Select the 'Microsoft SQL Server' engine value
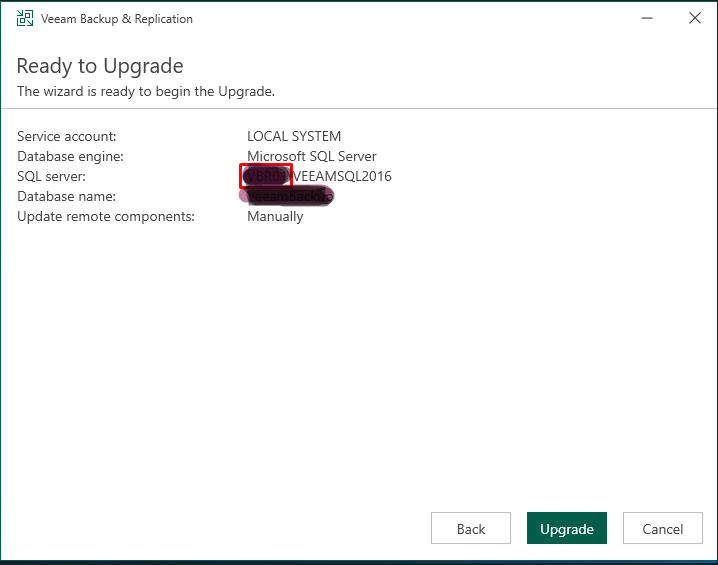 click(312, 156)
